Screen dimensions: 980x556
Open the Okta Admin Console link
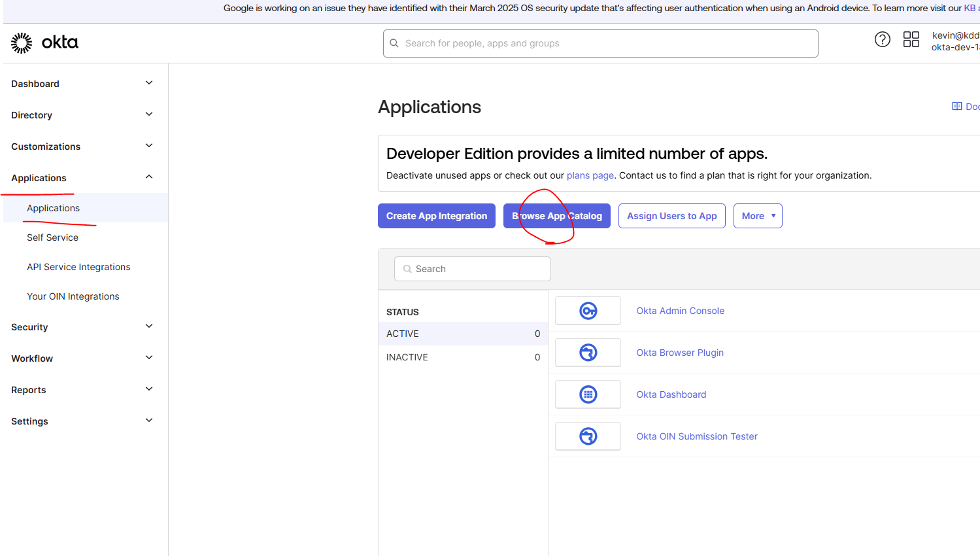point(681,311)
